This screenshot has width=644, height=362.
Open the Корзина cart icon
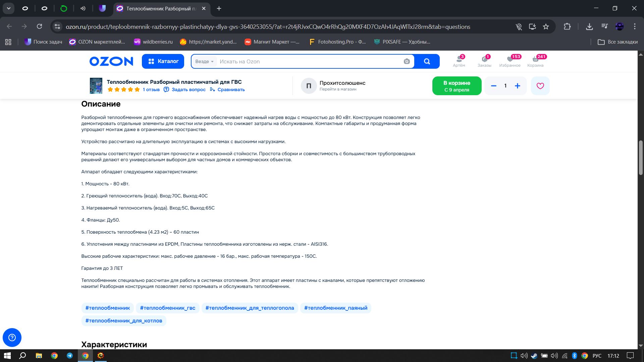click(x=535, y=61)
